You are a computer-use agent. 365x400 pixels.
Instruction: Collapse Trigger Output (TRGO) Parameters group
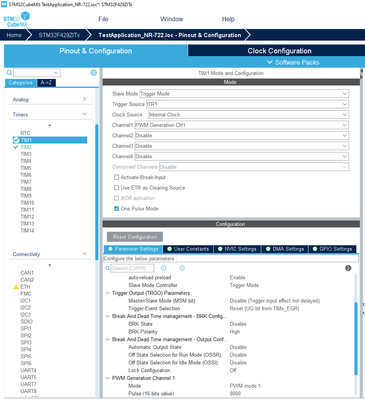pyautogui.click(x=108, y=293)
